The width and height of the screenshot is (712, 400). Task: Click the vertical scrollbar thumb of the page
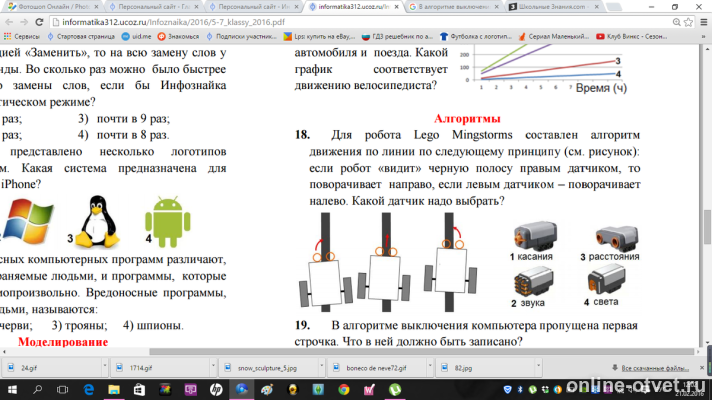707,227
